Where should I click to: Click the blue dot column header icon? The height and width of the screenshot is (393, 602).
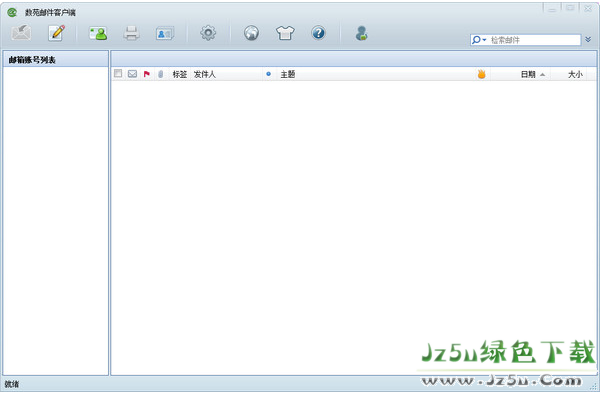pos(268,74)
